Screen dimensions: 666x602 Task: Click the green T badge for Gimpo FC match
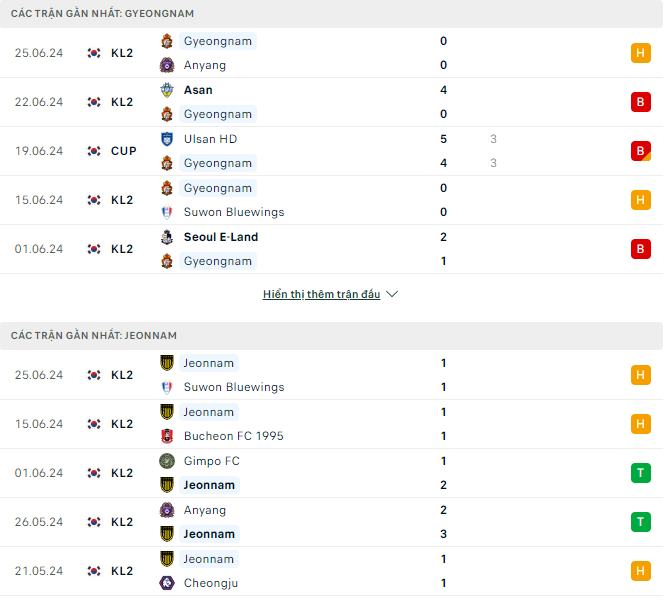[641, 473]
